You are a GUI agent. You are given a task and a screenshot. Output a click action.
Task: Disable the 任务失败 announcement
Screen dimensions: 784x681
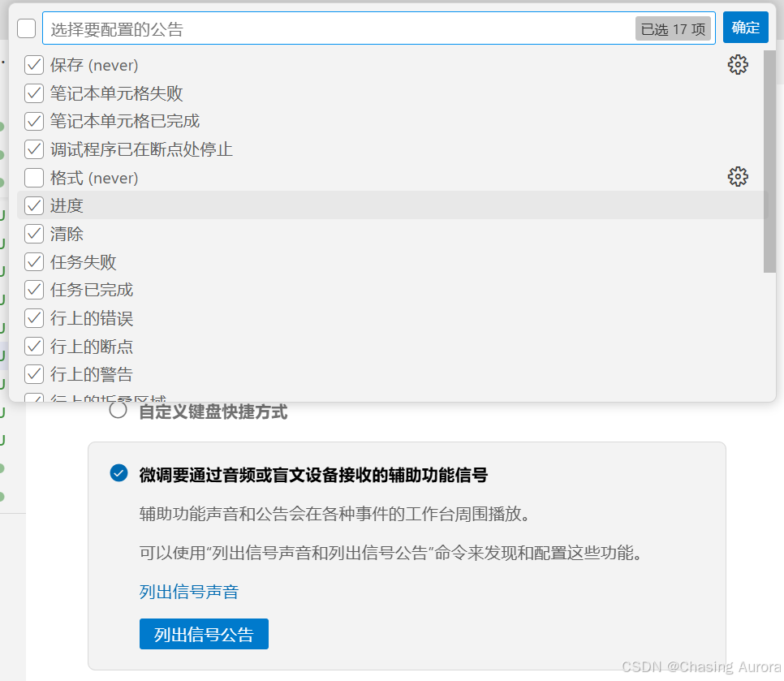pos(33,261)
